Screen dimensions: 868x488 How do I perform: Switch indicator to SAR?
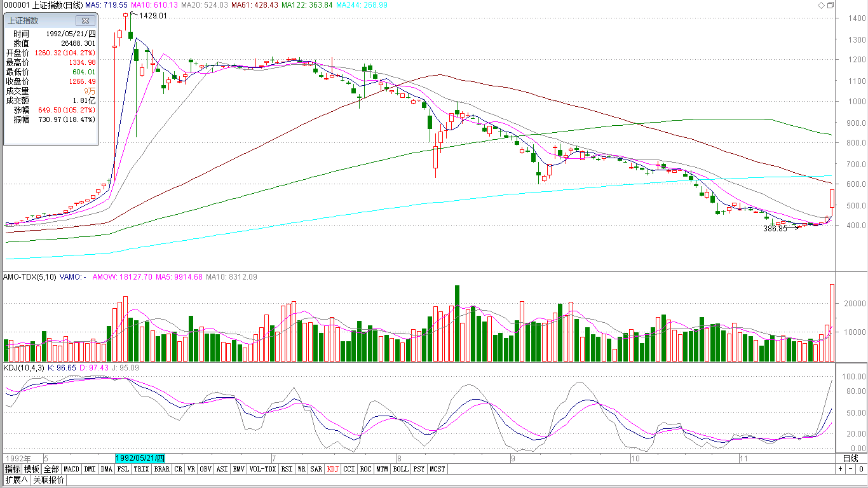click(316, 469)
